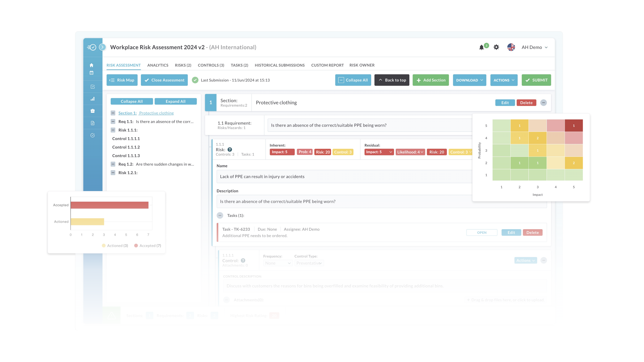This screenshot has height=362, width=644.
Task: Open the calendar icon in the sidebar
Action: coord(92,73)
